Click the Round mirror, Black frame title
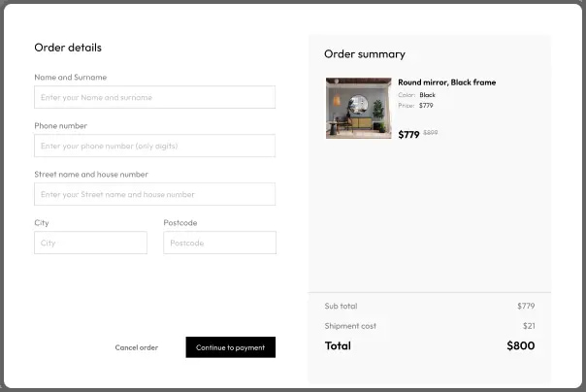Viewport: 586px width, 392px height. (447, 82)
